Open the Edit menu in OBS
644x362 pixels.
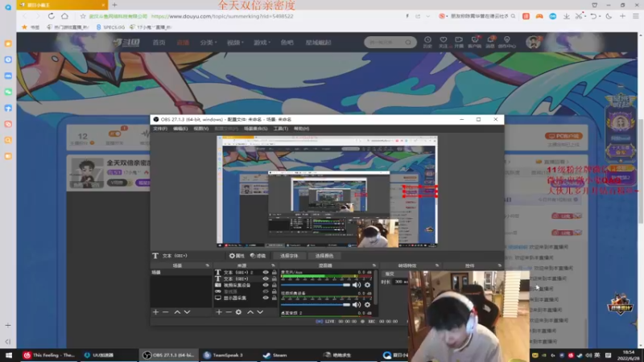click(180, 129)
